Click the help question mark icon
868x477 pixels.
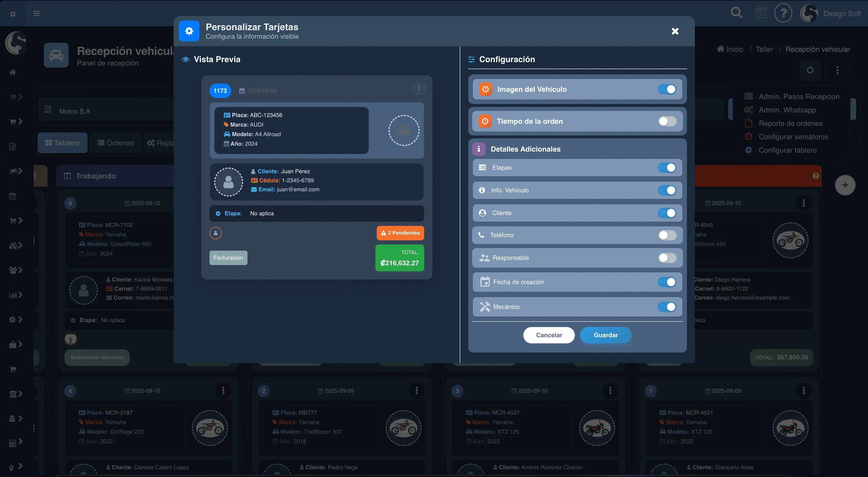coord(783,13)
